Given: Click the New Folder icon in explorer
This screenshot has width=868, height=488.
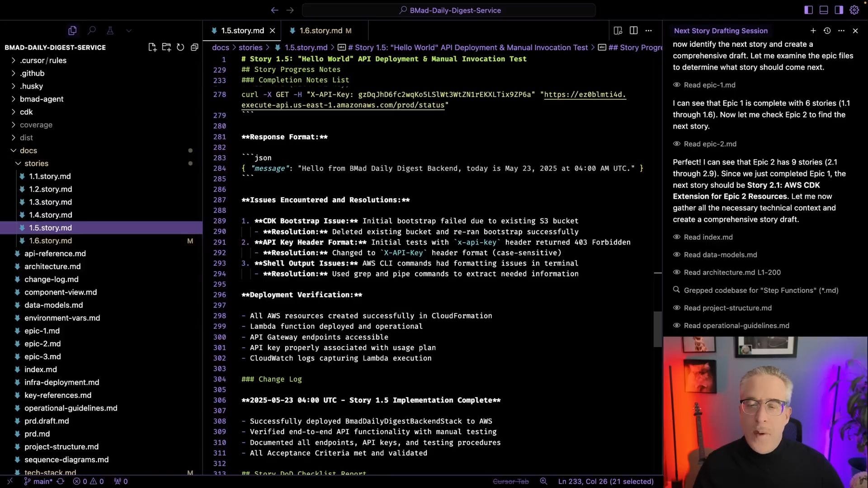Looking at the screenshot, I should 166,47.
